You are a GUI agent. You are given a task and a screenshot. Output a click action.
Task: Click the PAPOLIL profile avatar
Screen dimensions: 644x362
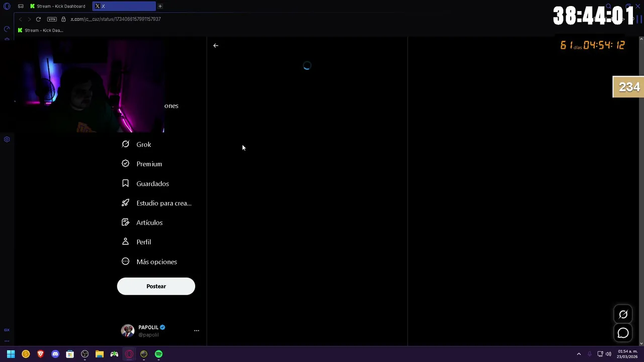coord(128,330)
